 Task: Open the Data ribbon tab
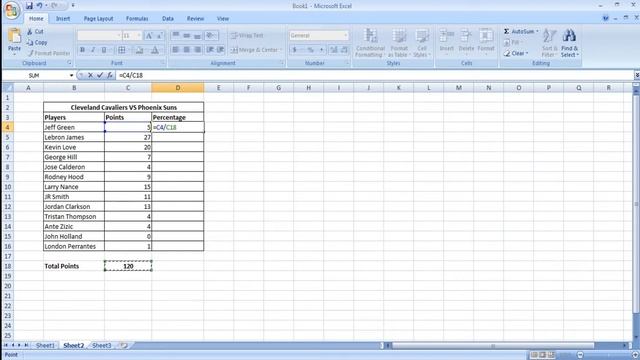(x=168, y=19)
